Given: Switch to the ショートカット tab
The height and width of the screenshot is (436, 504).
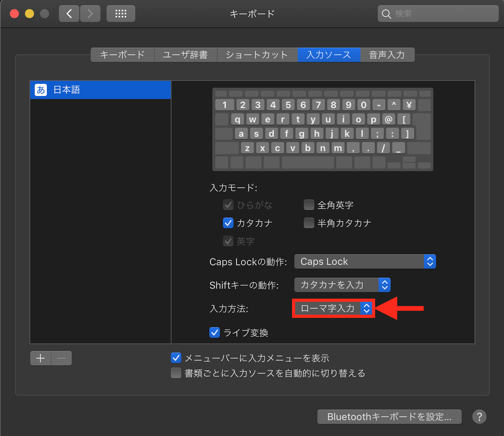Looking at the screenshot, I should pos(257,55).
